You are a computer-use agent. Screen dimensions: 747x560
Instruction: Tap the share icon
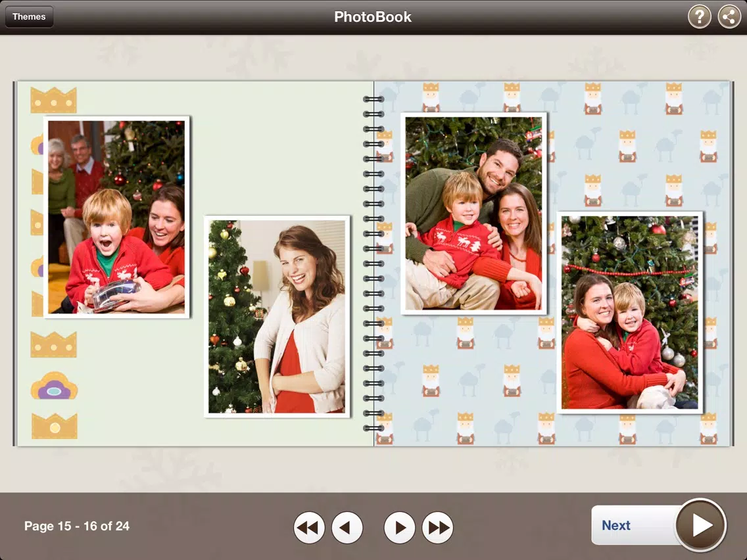(x=729, y=16)
